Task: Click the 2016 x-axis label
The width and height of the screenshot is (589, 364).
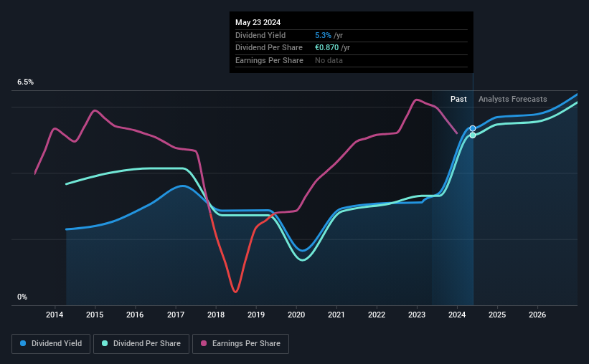Action: 135,315
